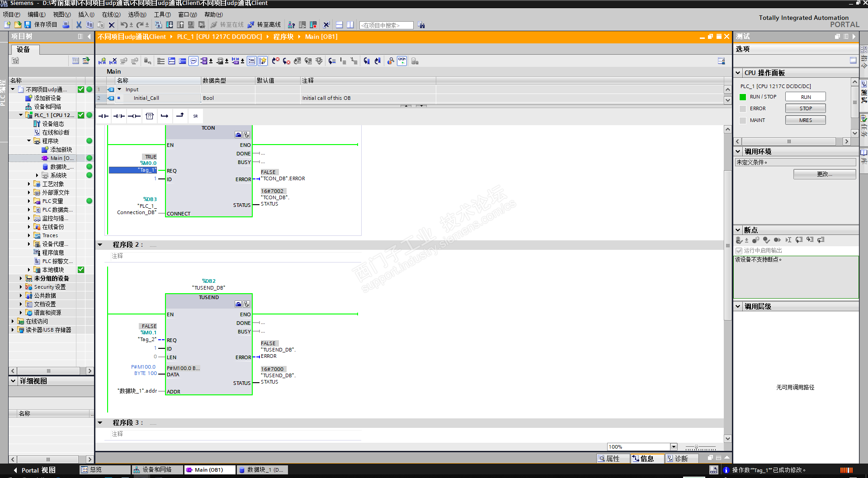This screenshot has height=478, width=868.
Task: Open the zoom level 100% dropdown
Action: pyautogui.click(x=674, y=447)
